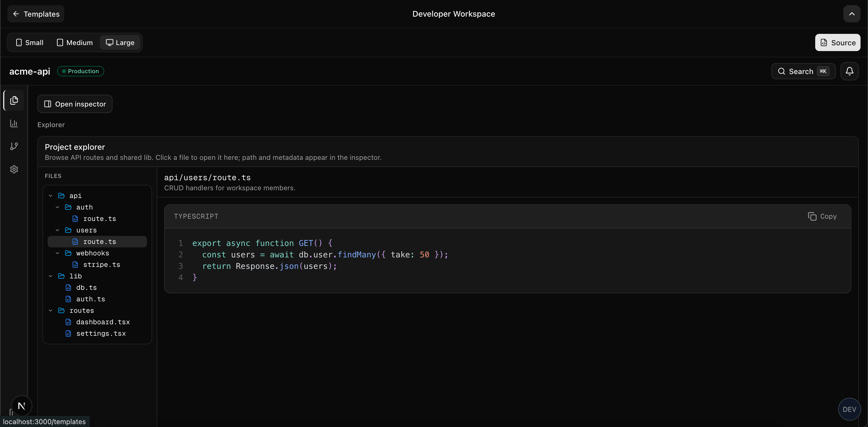Select the Large preview size
The image size is (868, 427).
click(x=120, y=42)
